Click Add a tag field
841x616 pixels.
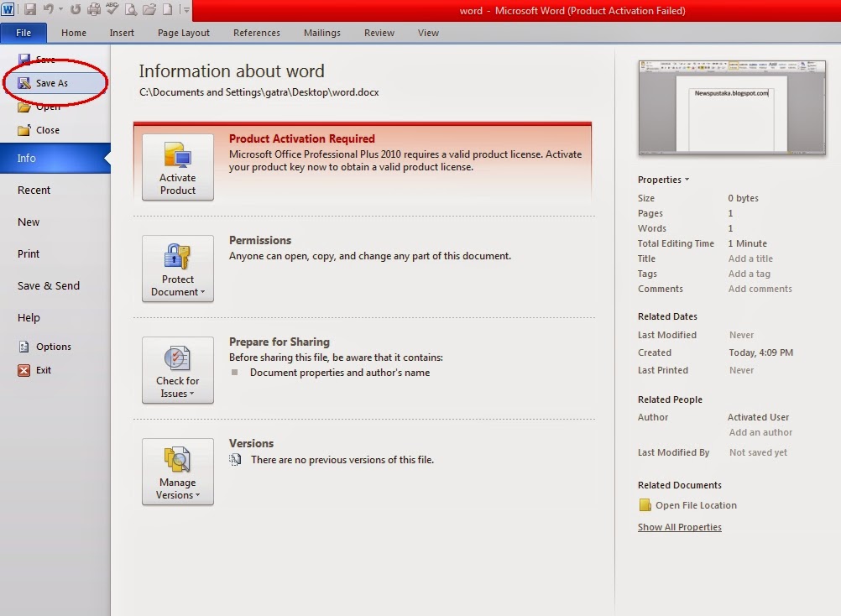tap(750, 274)
